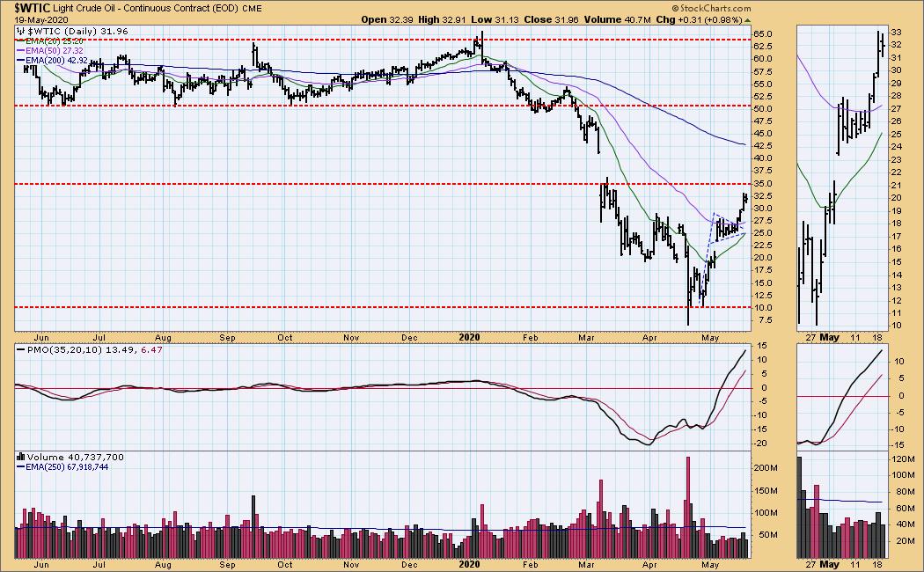924x572 pixels.
Task: Click the '$WTIC (Daily) 31.96' legend entry
Action: tap(77, 31)
